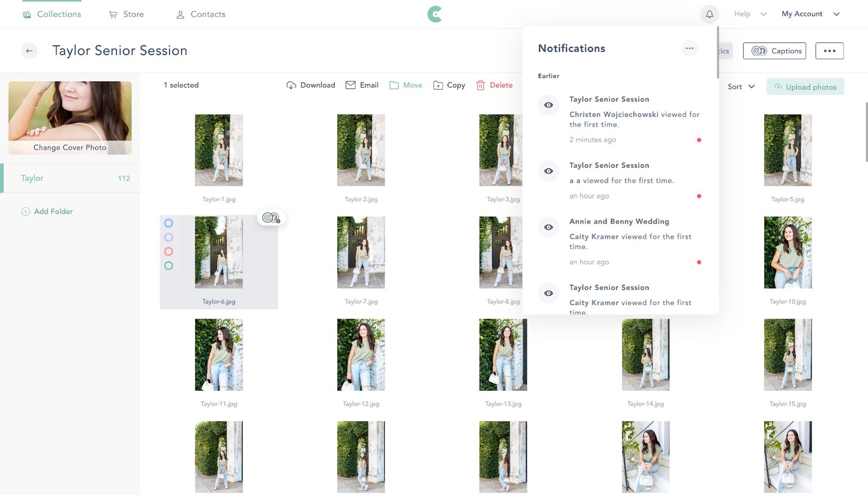Screen dimensions: 868x495
Task: Download the selected photo
Action: [311, 85]
